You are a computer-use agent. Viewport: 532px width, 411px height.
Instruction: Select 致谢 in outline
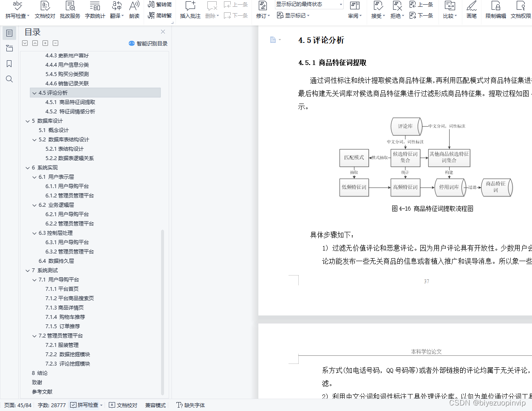37,383
